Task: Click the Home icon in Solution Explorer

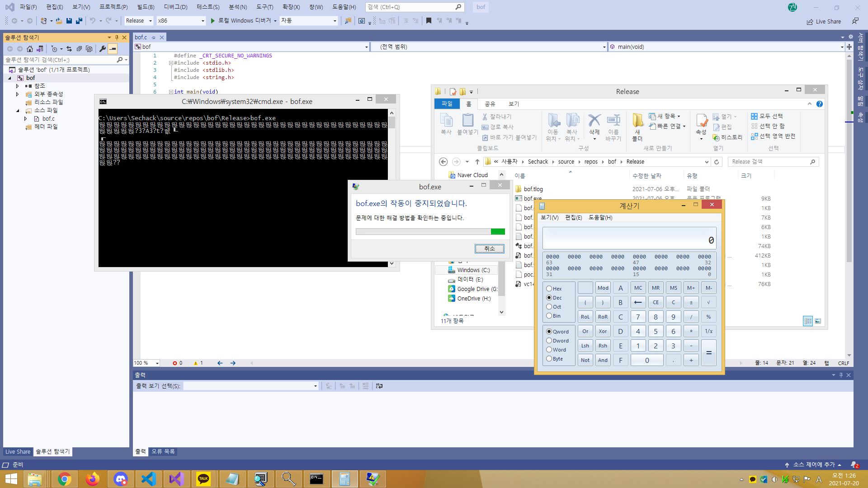Action: (x=30, y=49)
